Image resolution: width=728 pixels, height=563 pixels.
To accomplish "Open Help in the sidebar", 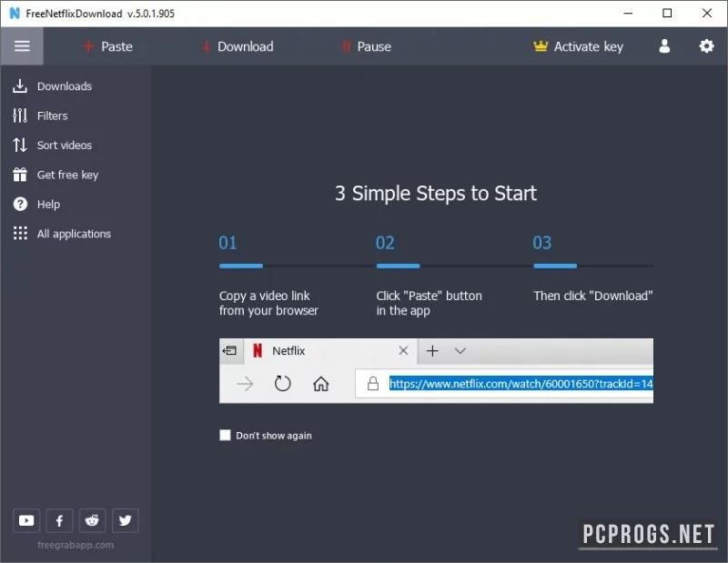I will pyautogui.click(x=36, y=205).
